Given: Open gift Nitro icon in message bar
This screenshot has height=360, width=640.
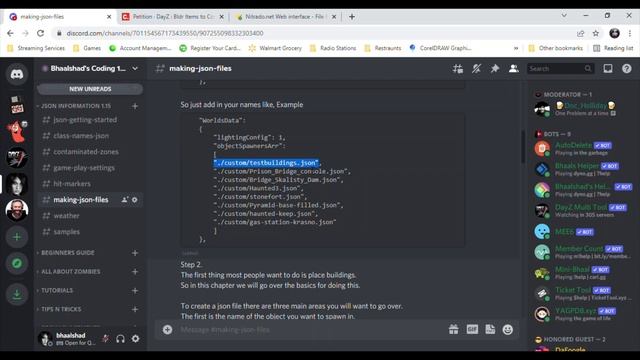Looking at the screenshot, I should pos(453,329).
